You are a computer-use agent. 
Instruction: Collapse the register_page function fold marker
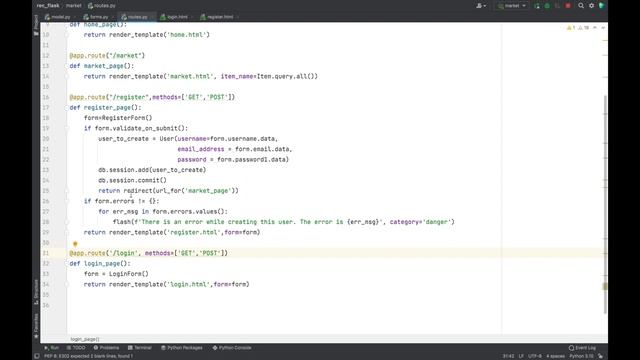(67, 108)
